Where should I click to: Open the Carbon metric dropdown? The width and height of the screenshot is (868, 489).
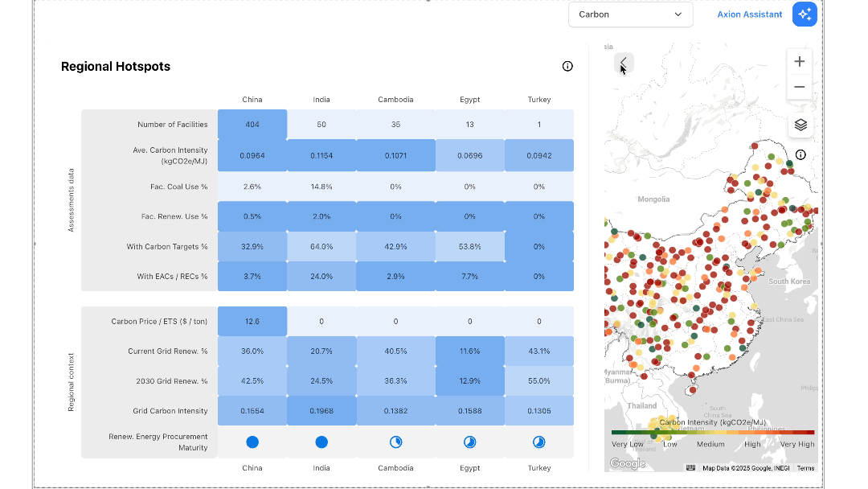pyautogui.click(x=630, y=14)
